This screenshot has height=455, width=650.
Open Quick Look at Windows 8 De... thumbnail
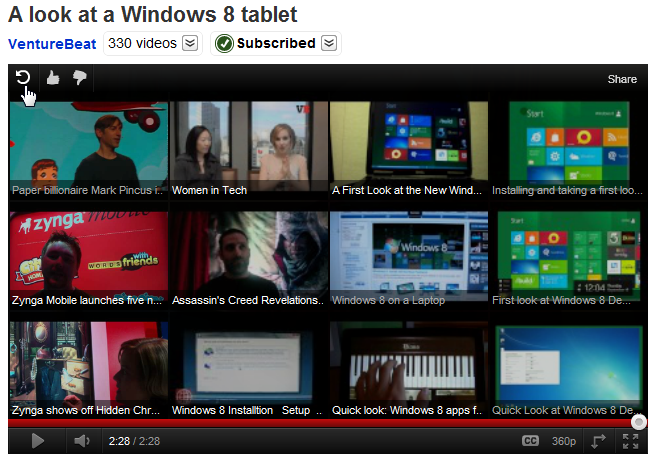tap(568, 370)
